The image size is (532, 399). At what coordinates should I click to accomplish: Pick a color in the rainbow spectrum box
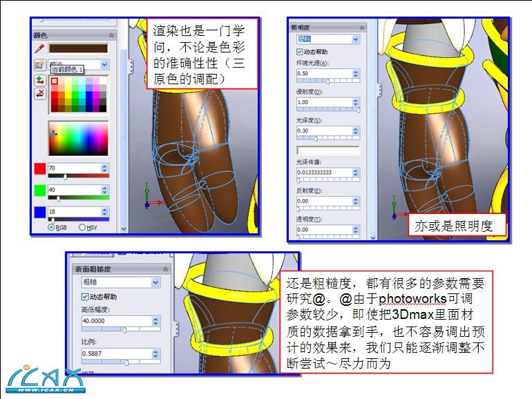click(x=78, y=139)
